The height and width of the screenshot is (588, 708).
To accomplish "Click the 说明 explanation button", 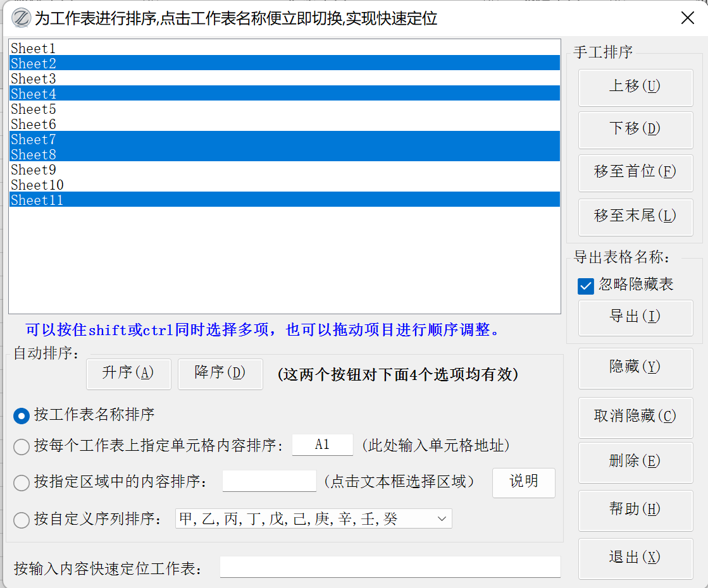I will tap(523, 482).
